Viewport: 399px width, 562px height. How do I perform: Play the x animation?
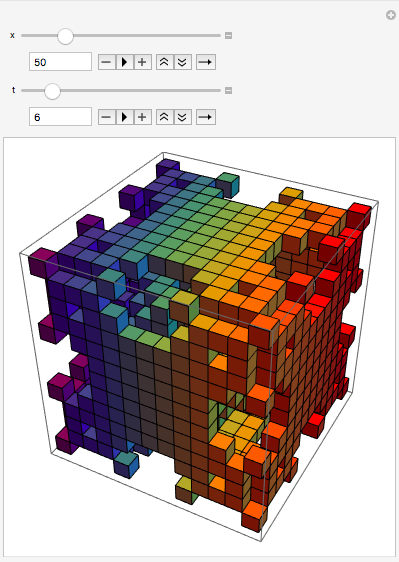124,62
